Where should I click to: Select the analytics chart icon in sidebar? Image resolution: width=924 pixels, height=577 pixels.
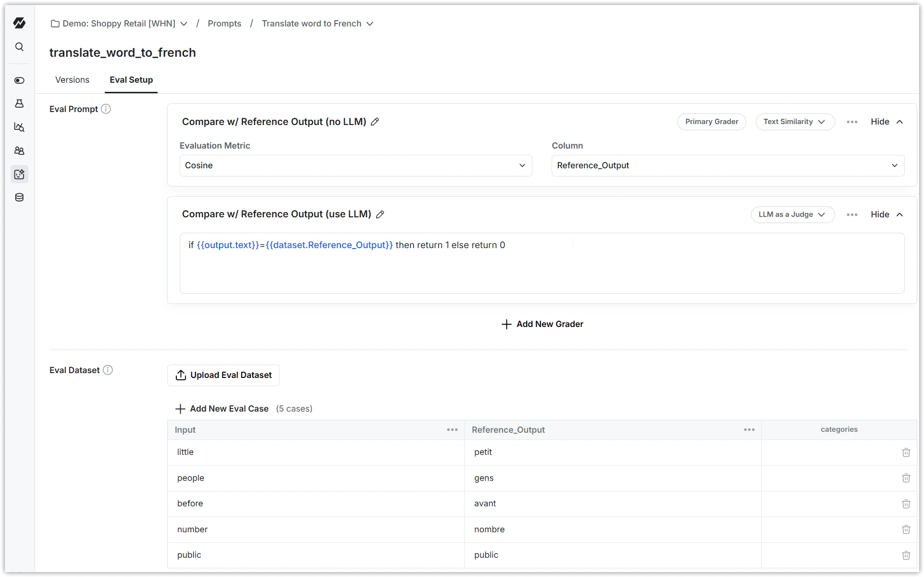click(19, 127)
